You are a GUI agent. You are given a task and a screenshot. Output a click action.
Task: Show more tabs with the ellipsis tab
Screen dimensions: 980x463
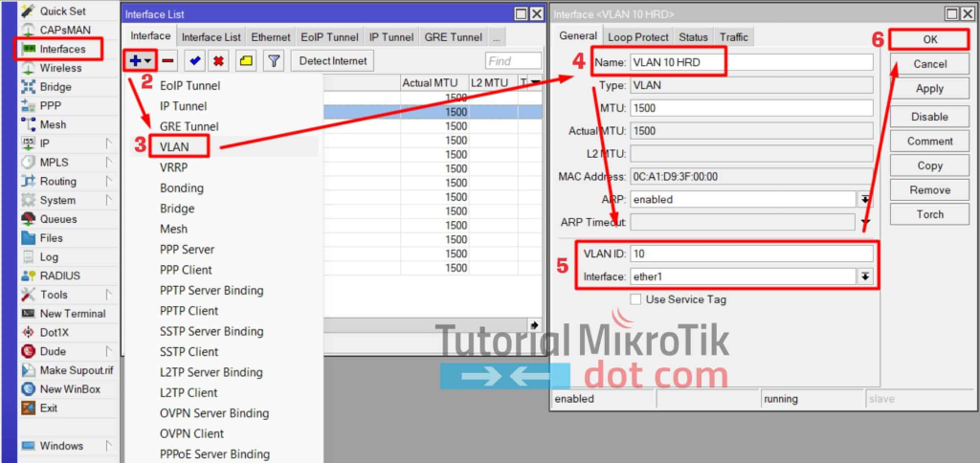click(496, 37)
